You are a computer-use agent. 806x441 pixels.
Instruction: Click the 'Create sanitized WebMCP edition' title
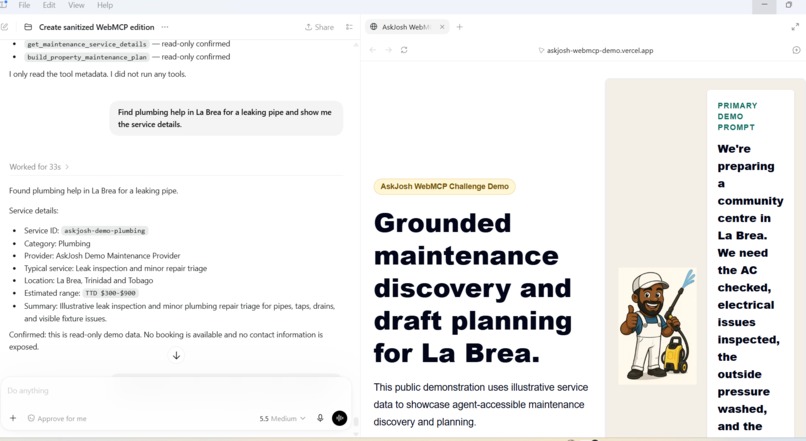pos(97,27)
